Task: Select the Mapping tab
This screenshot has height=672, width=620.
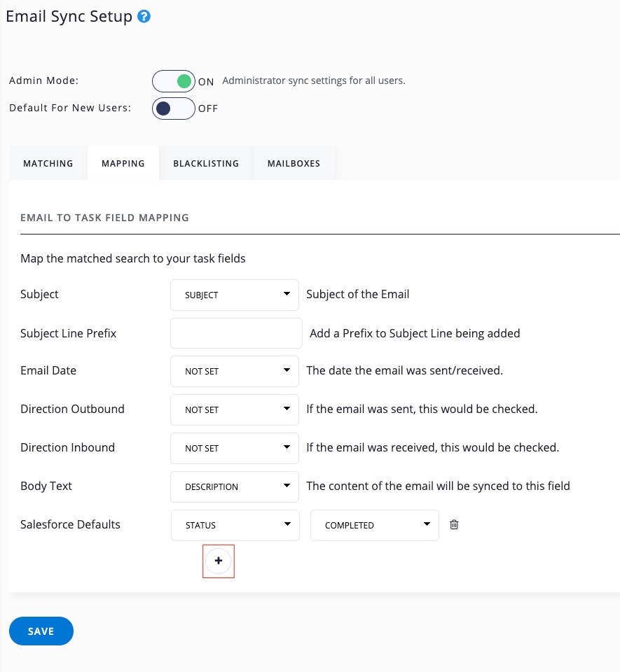Action: point(123,163)
